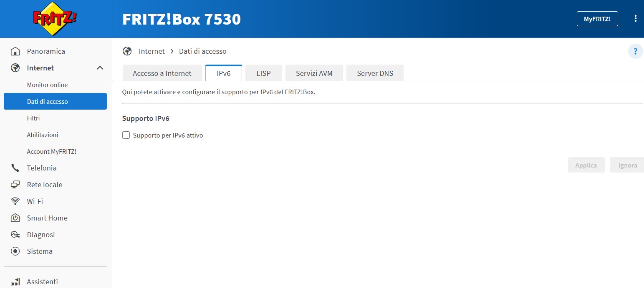Screen dimensions: 644x288
Task: Click the Rete locale network icon
Action: coord(15,185)
